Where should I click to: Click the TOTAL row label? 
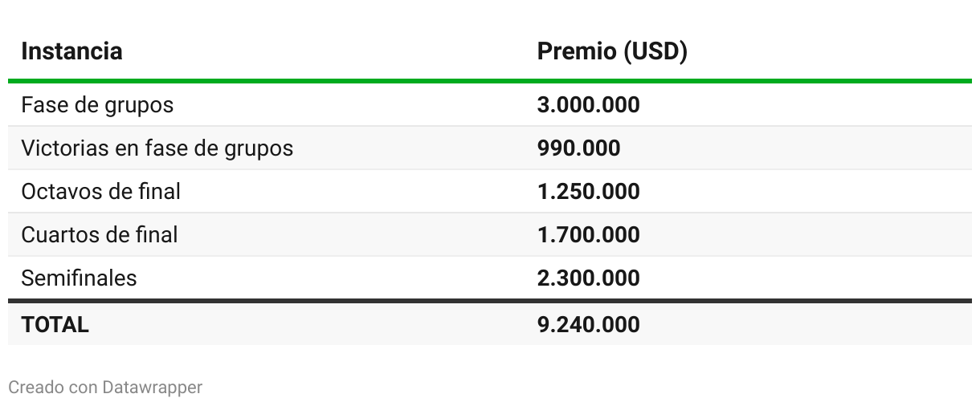55,325
